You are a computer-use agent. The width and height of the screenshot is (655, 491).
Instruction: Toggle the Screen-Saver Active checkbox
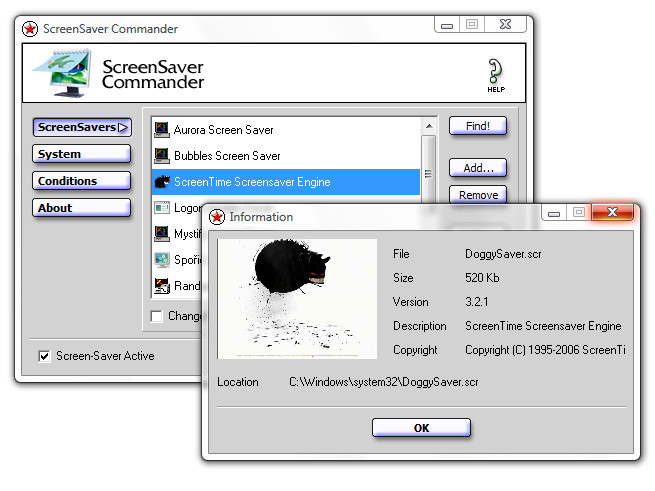(44, 356)
